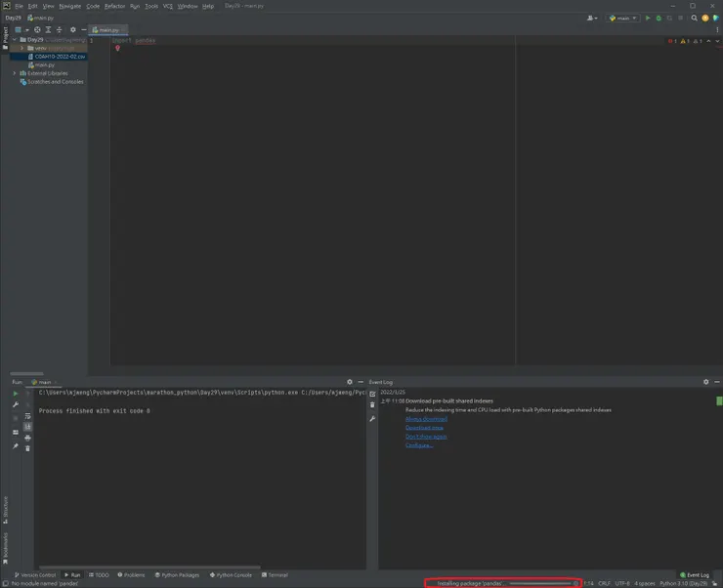Click the Always download link

(426, 419)
